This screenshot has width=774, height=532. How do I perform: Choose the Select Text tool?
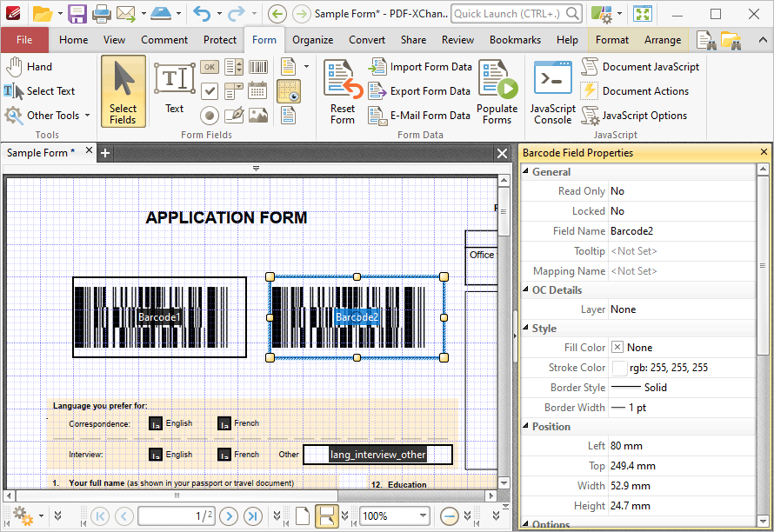40,90
